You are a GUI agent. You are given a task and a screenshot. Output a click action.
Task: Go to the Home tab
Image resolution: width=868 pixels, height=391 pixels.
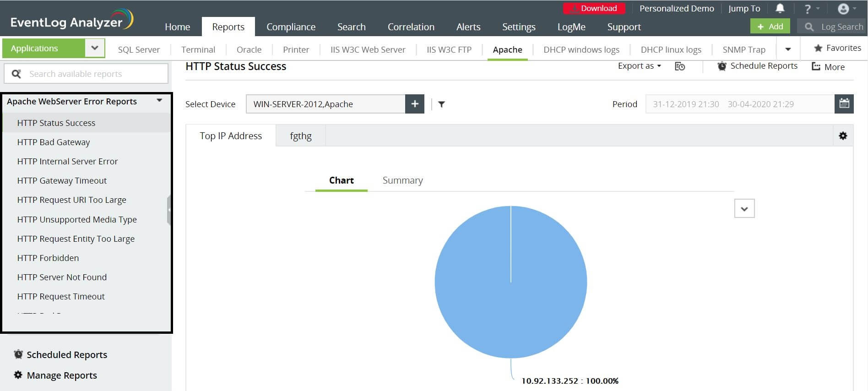coord(177,27)
